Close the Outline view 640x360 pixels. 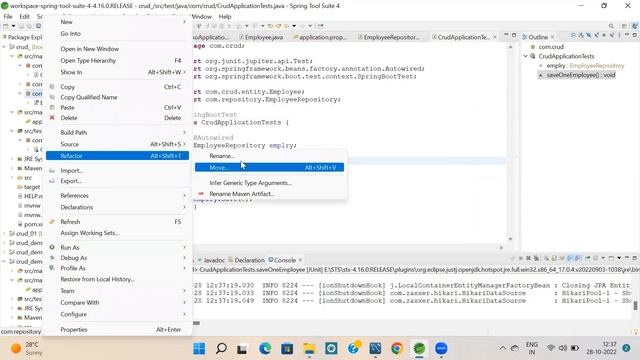click(x=553, y=37)
